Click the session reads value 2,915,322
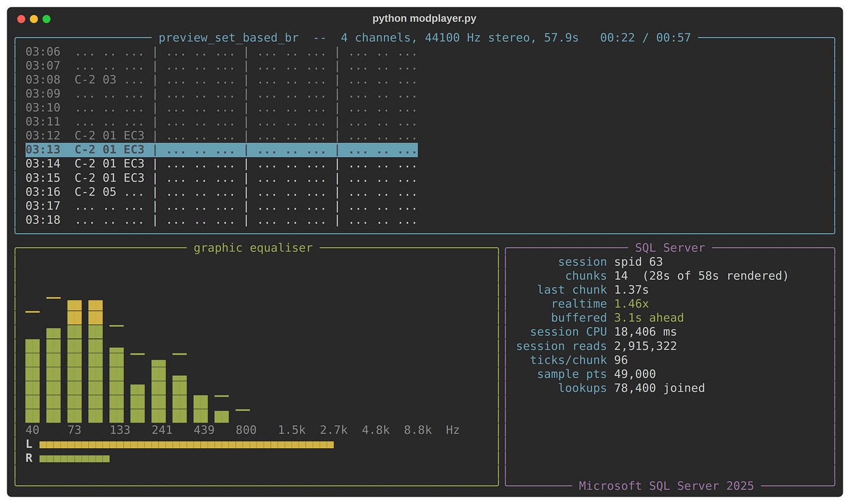 click(645, 346)
